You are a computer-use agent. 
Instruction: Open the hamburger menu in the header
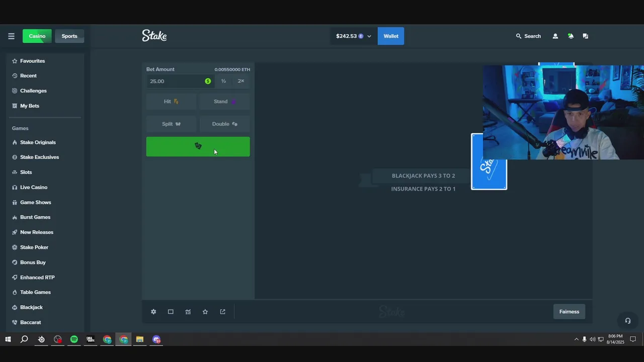point(11,36)
